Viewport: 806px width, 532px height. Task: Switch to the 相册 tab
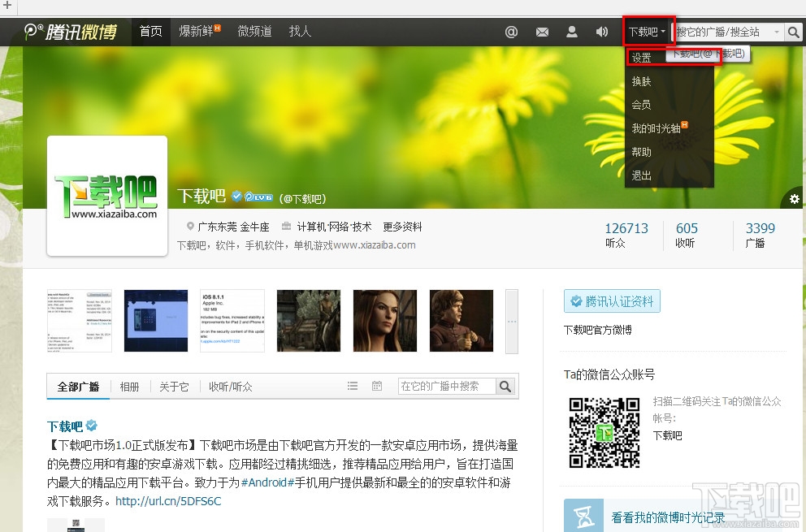tap(129, 387)
